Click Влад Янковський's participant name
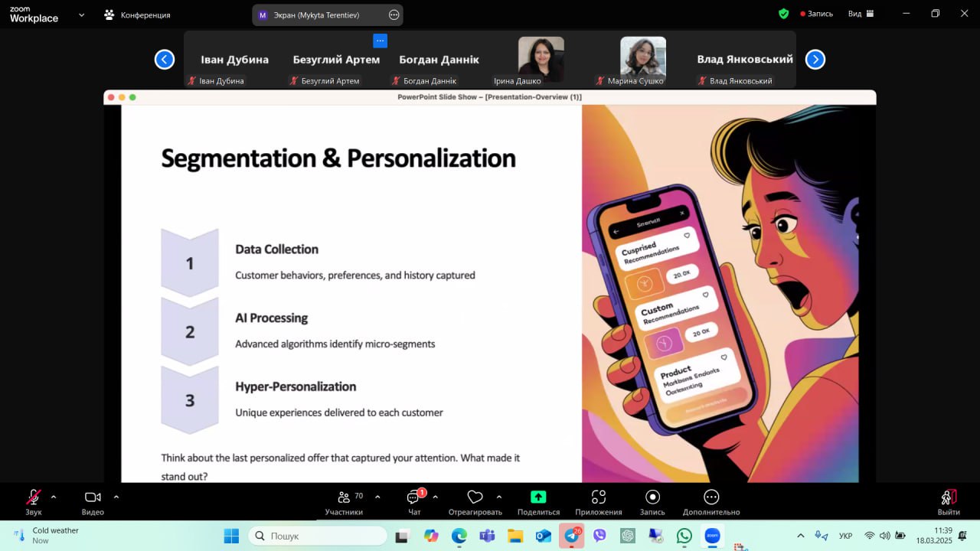Screen dimensions: 980x551 pos(745,59)
